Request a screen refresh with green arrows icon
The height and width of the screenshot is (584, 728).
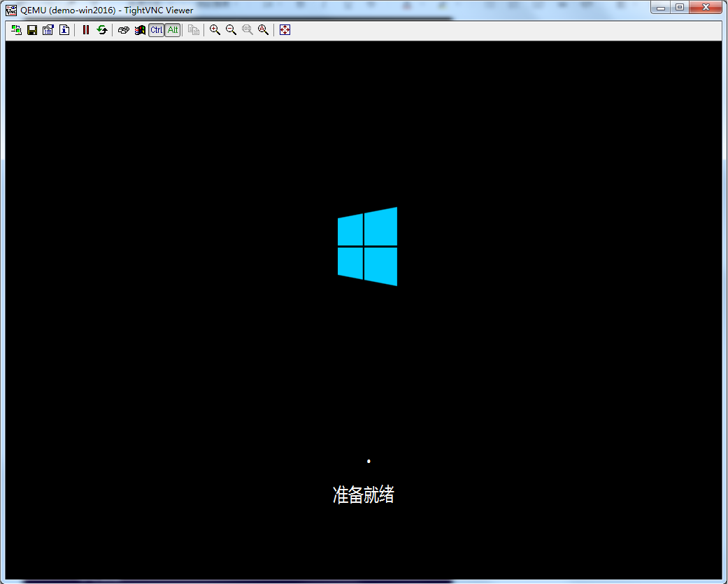click(101, 30)
